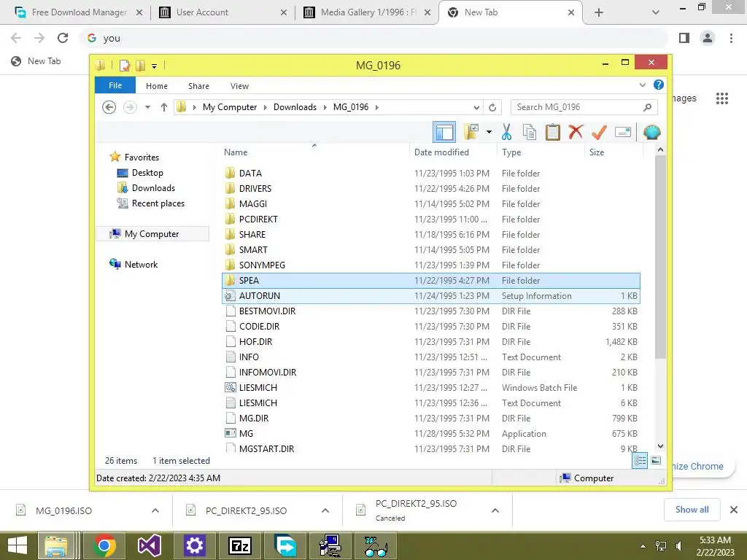Open MG_0196.ISO download options chevron
This screenshot has height=560, width=747.
[155, 510]
